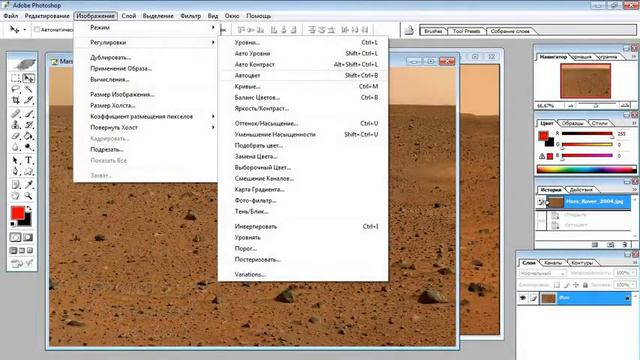
Task: Select the Custom Shape tool
Action: pos(29,171)
